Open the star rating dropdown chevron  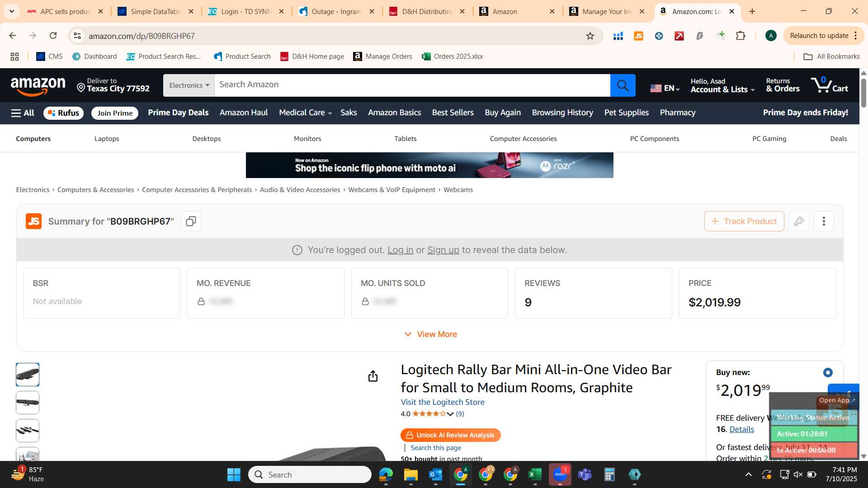450,414
